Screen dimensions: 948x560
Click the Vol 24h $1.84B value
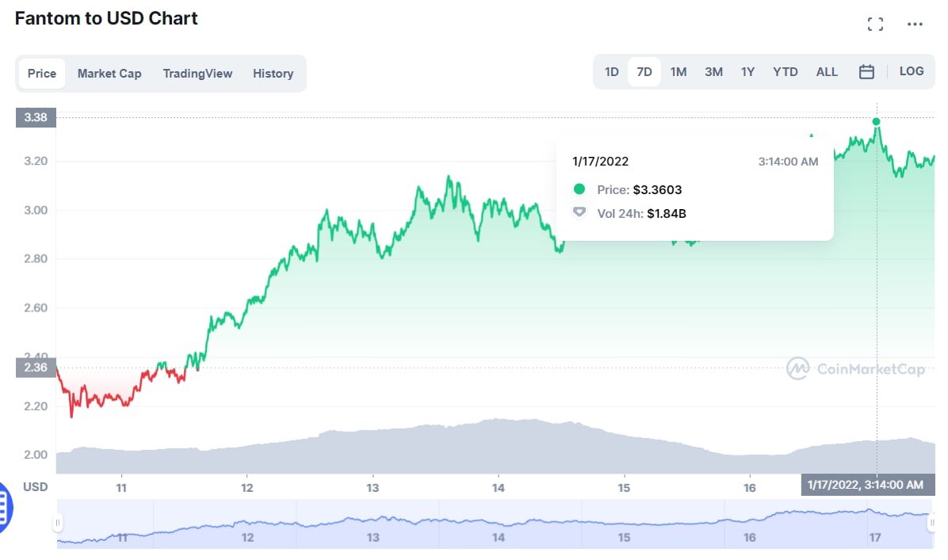tap(667, 213)
